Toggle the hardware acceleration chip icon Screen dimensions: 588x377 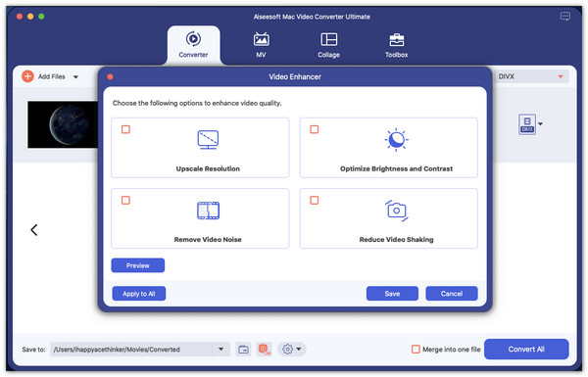pyautogui.click(x=265, y=350)
